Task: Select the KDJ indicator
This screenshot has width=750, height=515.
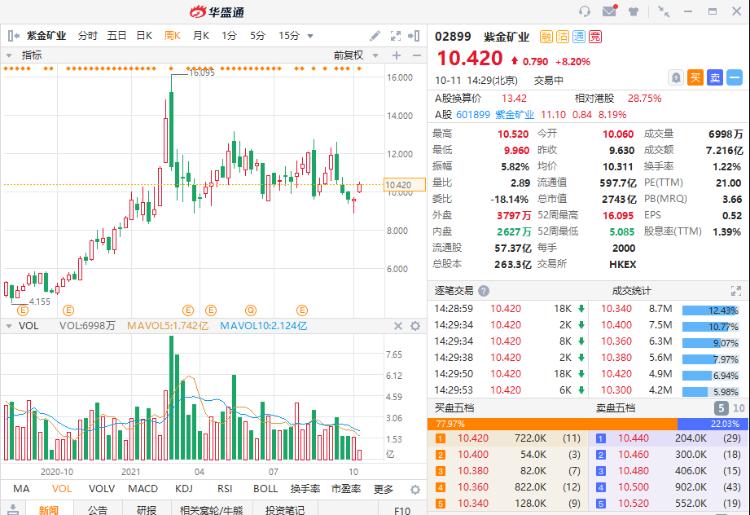Action: 184,489
